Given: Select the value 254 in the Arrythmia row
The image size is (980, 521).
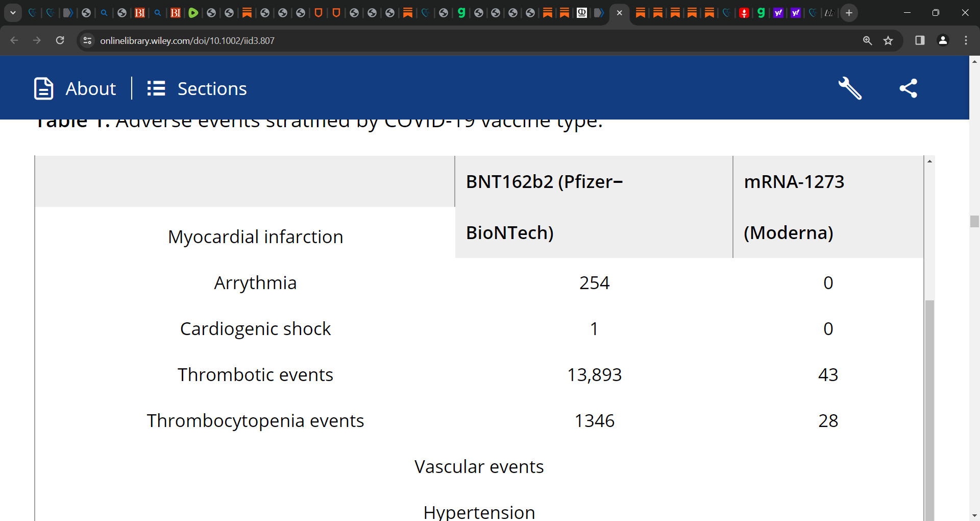Looking at the screenshot, I should pyautogui.click(x=594, y=283).
